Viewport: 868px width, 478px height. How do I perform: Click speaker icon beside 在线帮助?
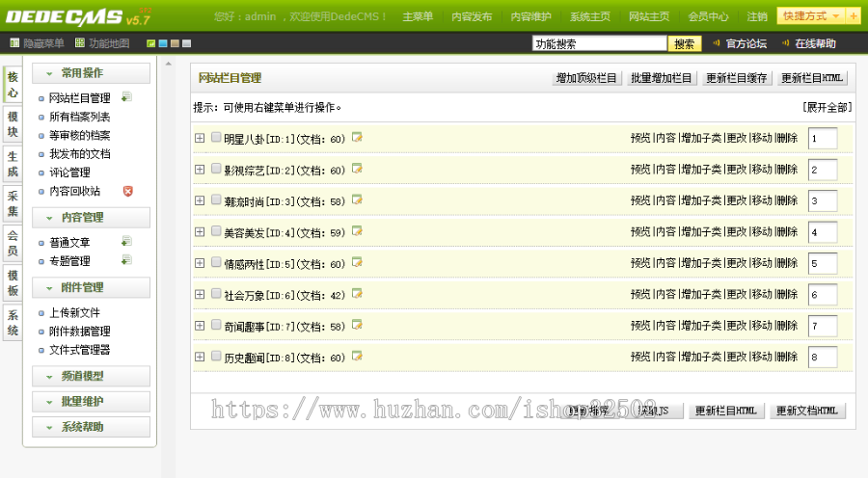point(785,42)
